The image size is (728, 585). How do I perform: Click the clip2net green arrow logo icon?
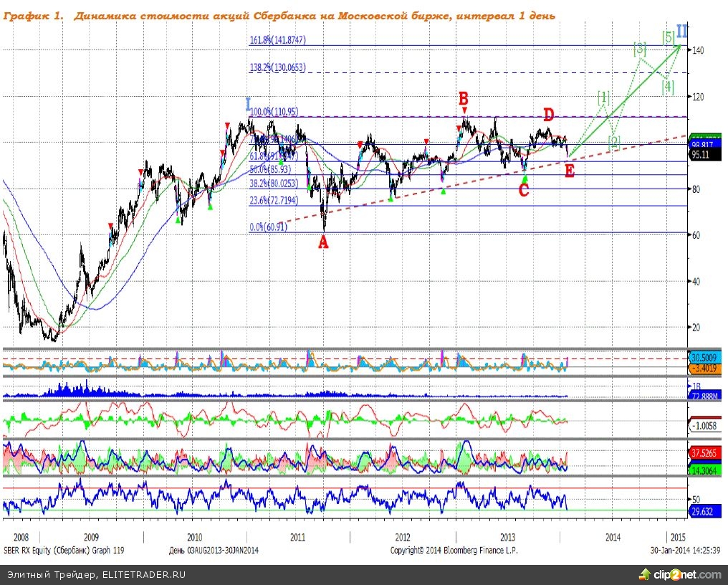(645, 574)
